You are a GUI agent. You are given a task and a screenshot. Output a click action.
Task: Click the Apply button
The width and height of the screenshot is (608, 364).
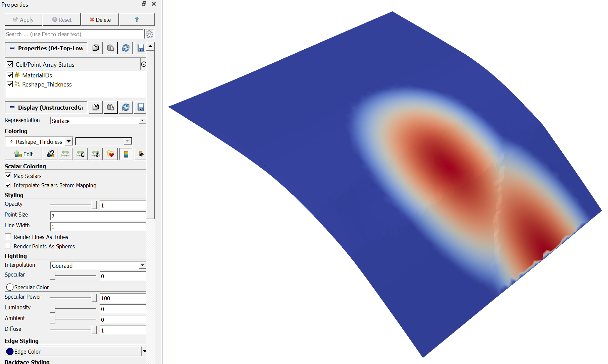click(x=23, y=19)
